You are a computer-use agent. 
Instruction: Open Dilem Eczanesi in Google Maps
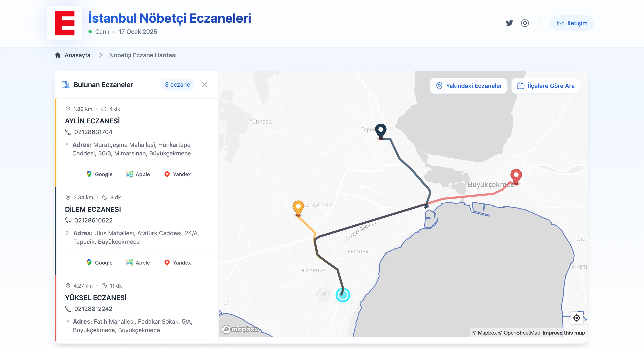click(99, 263)
